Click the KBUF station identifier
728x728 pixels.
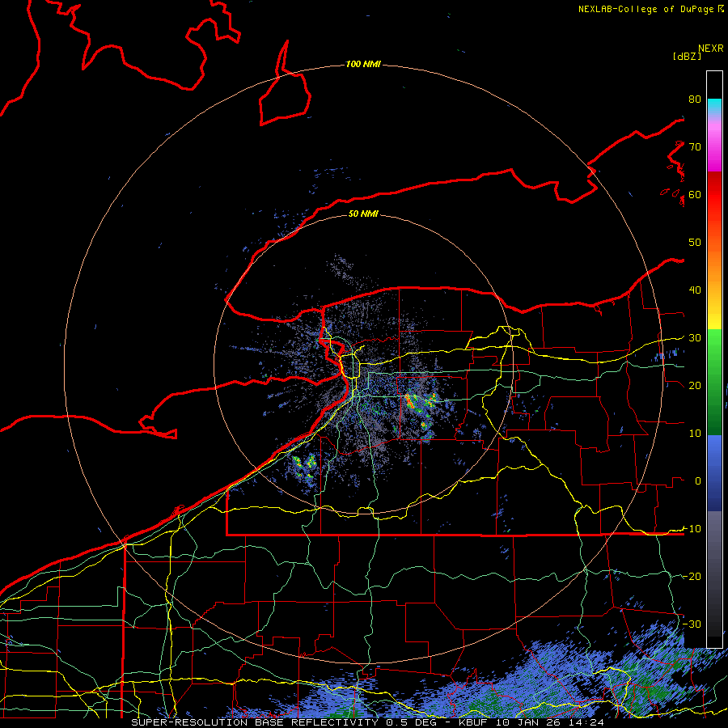[475, 722]
